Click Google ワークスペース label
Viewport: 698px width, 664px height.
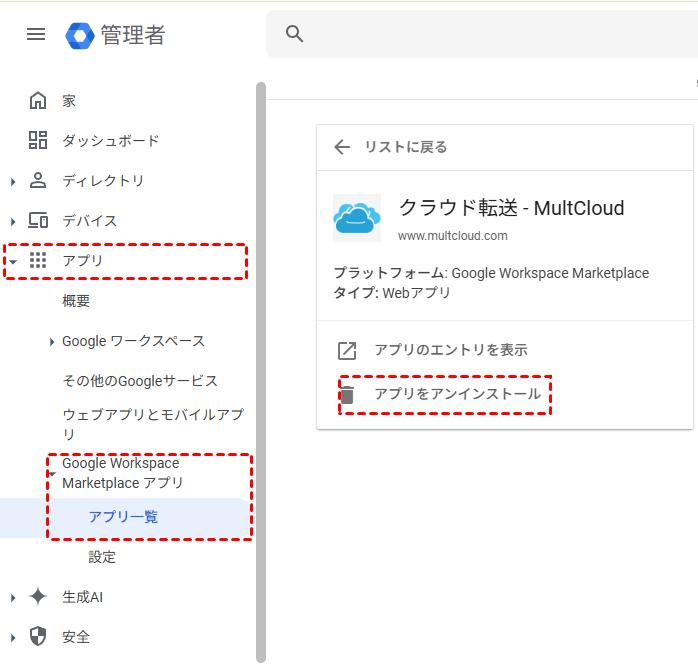(133, 341)
